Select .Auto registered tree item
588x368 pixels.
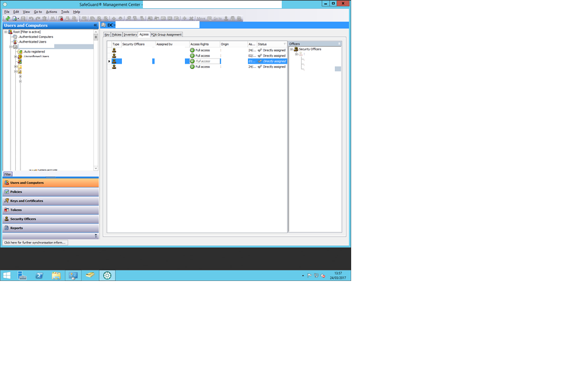(34, 51)
